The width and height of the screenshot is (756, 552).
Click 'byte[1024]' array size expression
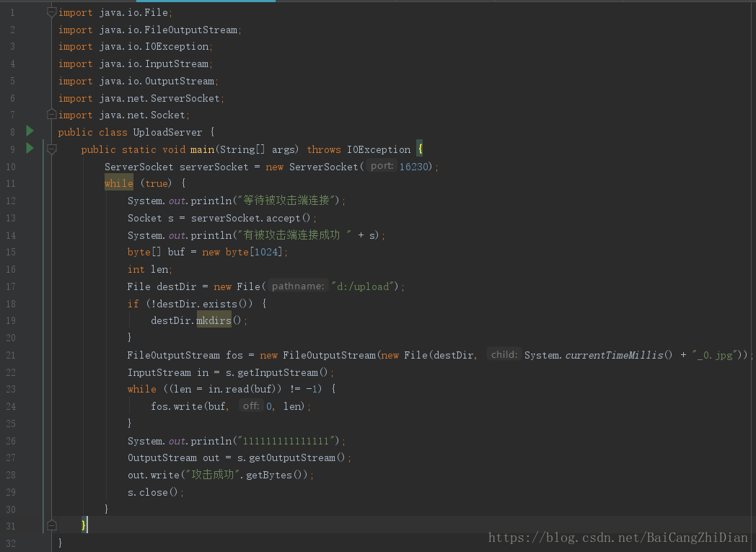point(254,252)
